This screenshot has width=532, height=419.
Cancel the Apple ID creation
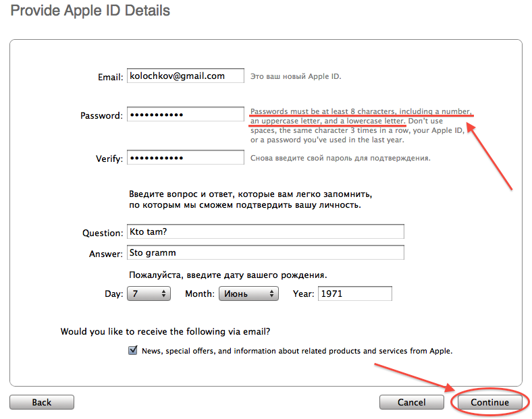[412, 402]
